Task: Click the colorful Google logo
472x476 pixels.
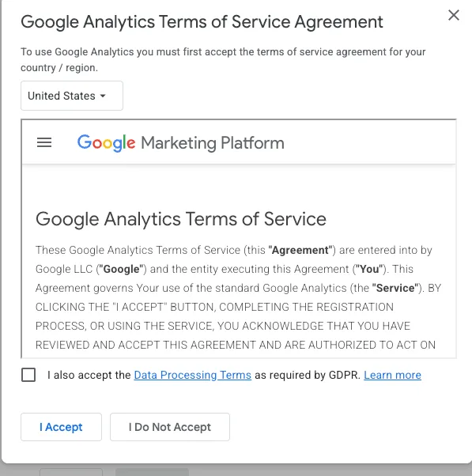Action: pyautogui.click(x=106, y=142)
